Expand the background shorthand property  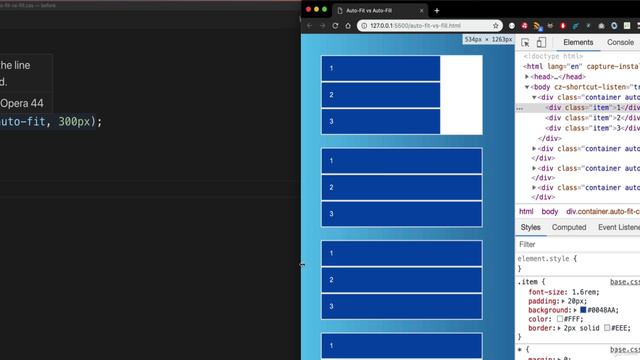[576, 310]
